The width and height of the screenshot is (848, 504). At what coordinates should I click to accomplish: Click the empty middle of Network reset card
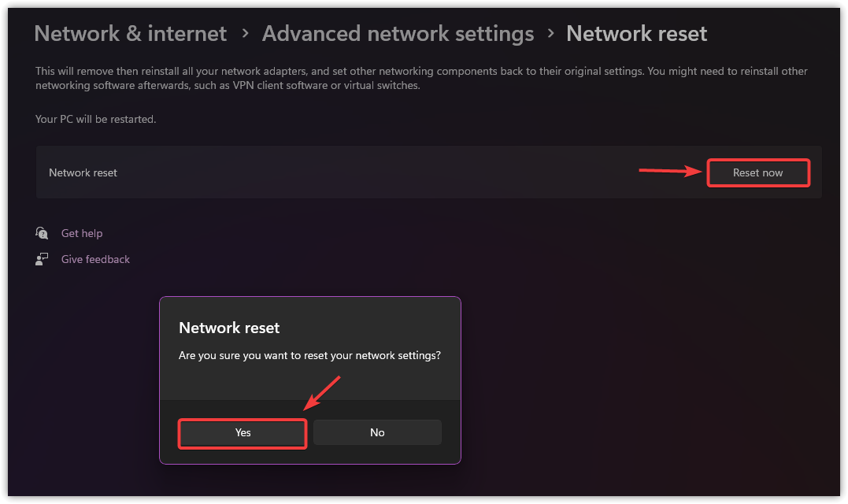point(378,172)
